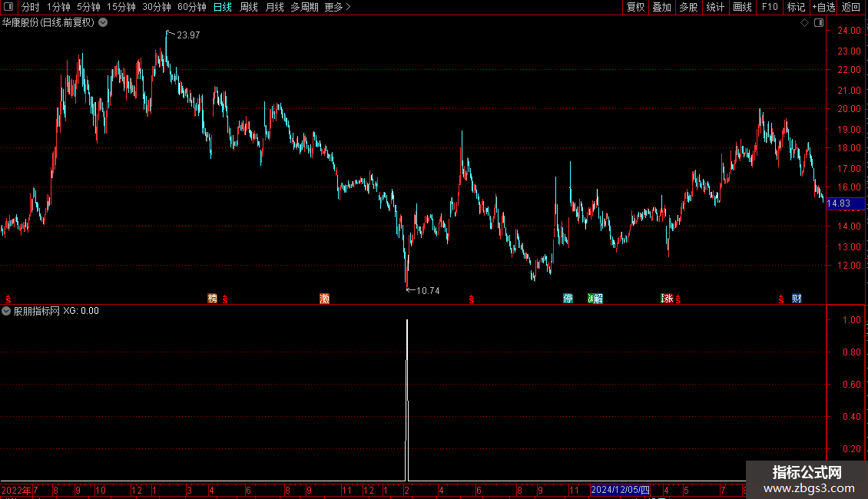The height and width of the screenshot is (499, 868).
Task: Click the orange 激 event marker
Action: [x=324, y=299]
